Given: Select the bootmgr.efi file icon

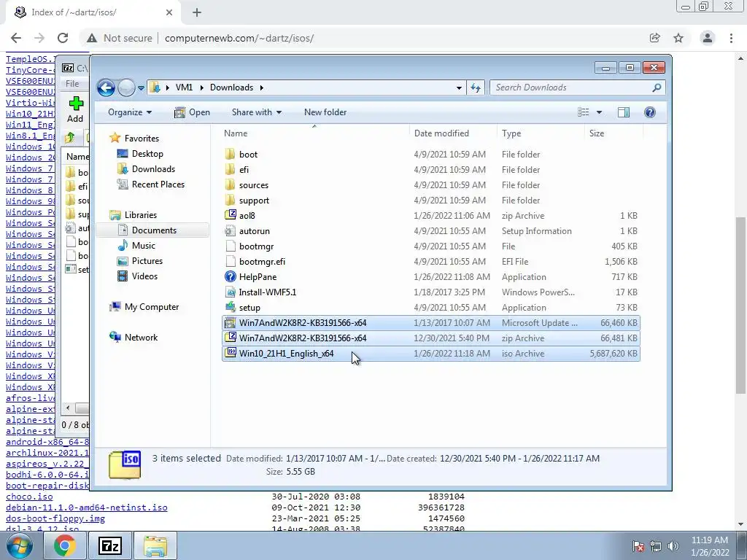Looking at the screenshot, I should pyautogui.click(x=231, y=262).
